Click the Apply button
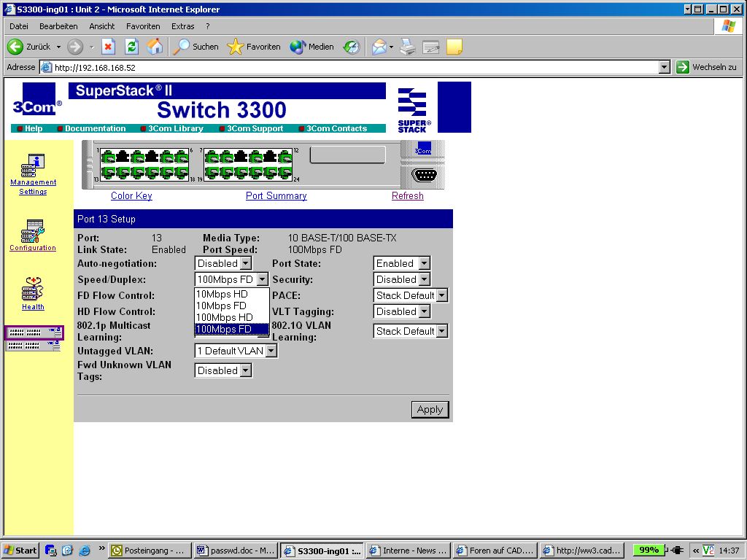Image resolution: width=747 pixels, height=560 pixels. point(430,410)
